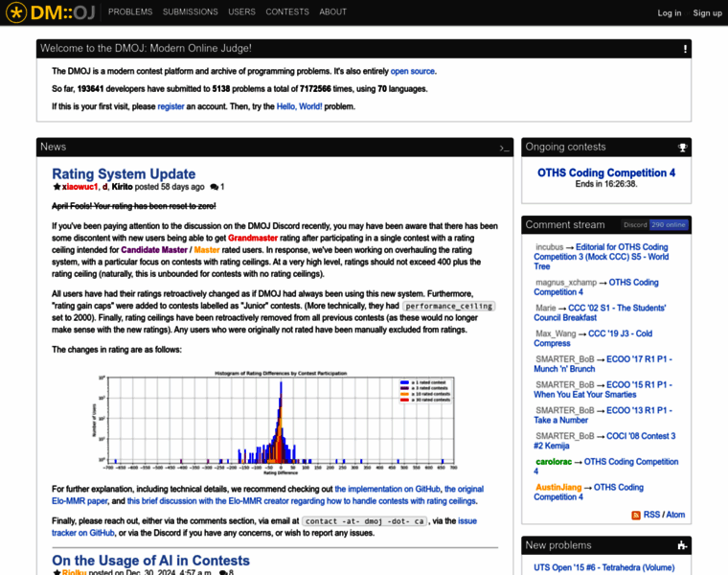The height and width of the screenshot is (575, 728).
Task: Open comments bubble icon on Rating System Update
Action: tap(214, 187)
